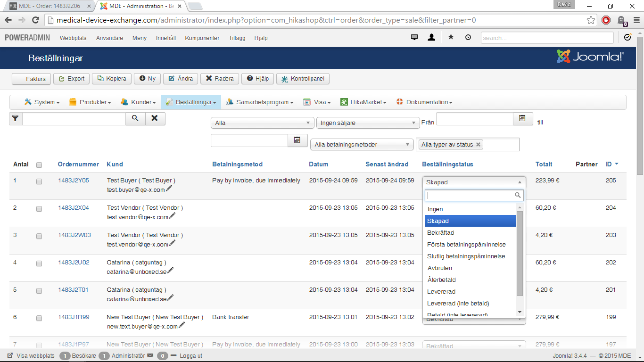Reload the page with the refresh icon
The image size is (644, 362).
click(35, 20)
